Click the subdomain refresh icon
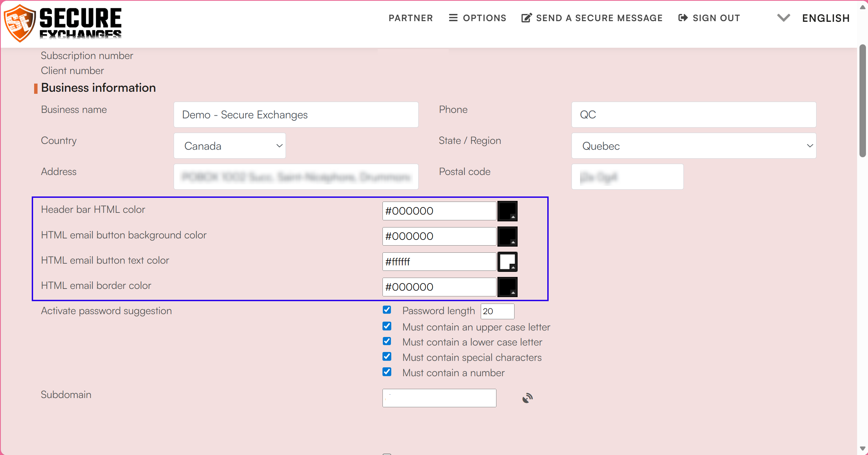Viewport: 868px width, 455px height. point(527,398)
